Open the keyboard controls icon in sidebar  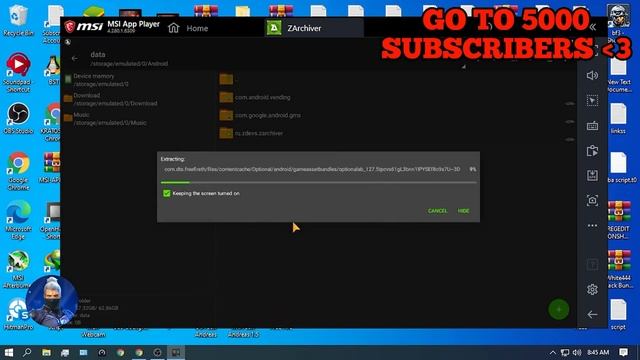pyautogui.click(x=592, y=126)
